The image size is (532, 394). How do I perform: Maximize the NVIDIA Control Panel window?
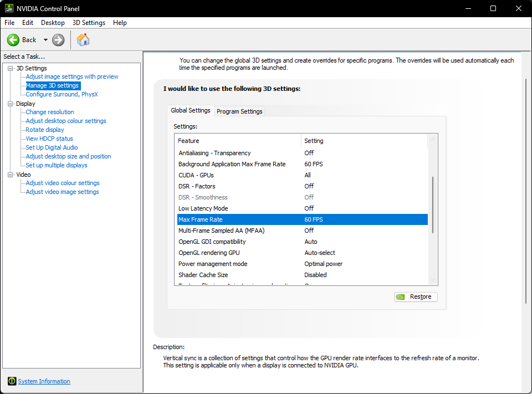pyautogui.click(x=493, y=8)
